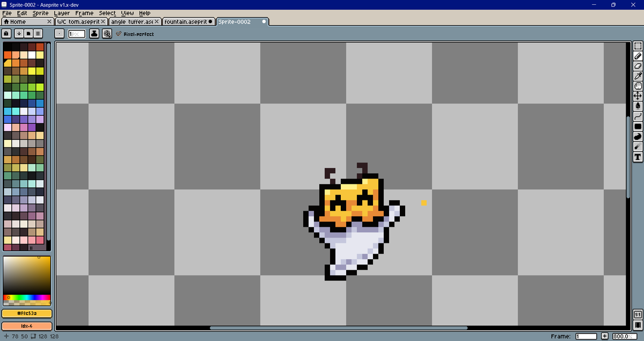
Task: Select the Text tool
Action: tap(638, 157)
